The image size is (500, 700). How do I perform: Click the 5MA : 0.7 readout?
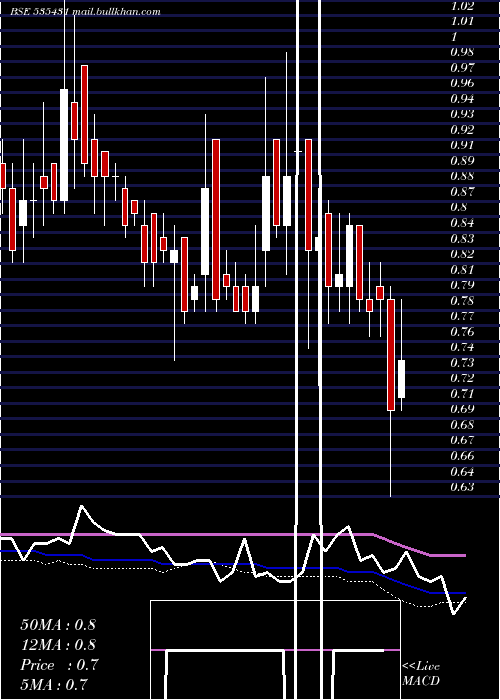[54, 685]
